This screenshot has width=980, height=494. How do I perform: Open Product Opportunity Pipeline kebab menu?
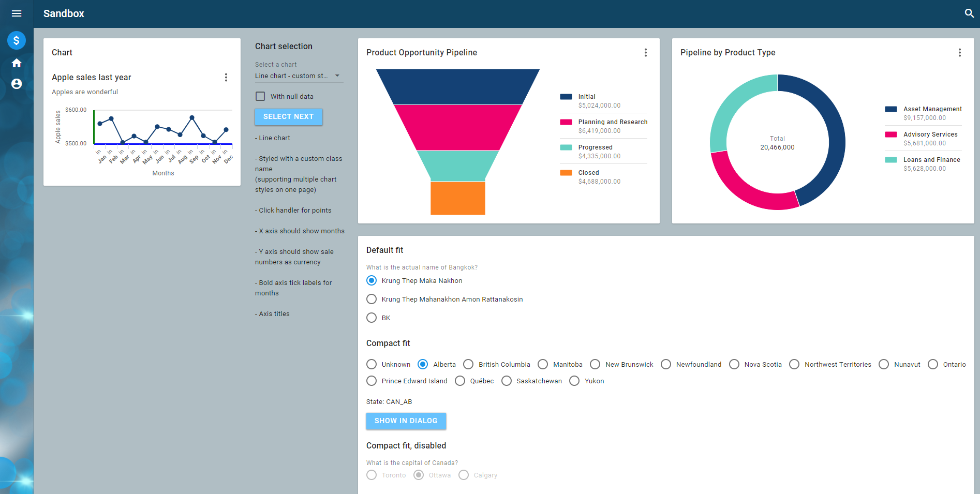pyautogui.click(x=645, y=53)
